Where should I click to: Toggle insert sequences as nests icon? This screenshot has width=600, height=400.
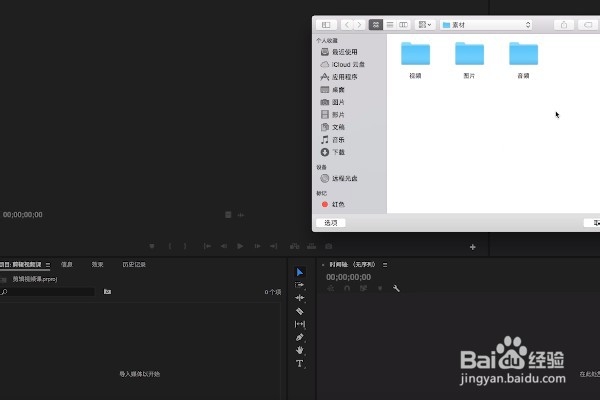[x=331, y=288]
